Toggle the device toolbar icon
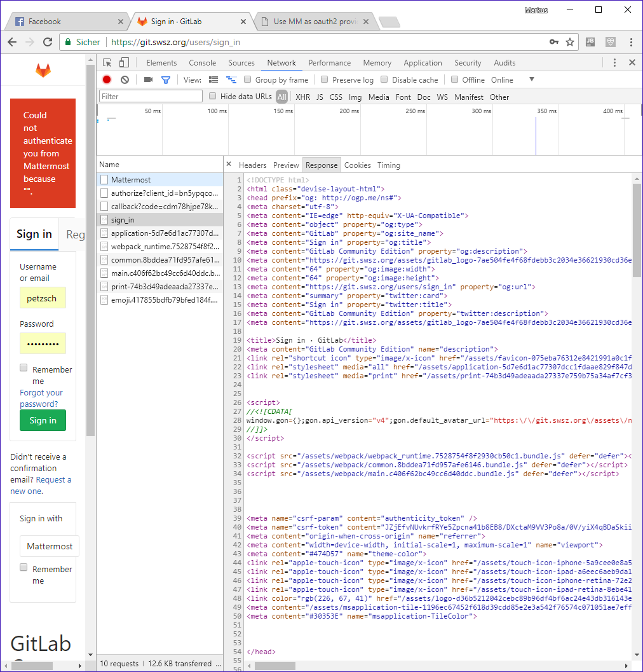 coord(124,63)
